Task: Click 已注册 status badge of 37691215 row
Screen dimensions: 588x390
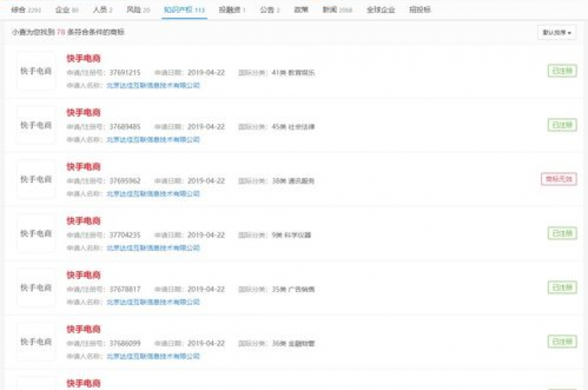Action: (562, 71)
